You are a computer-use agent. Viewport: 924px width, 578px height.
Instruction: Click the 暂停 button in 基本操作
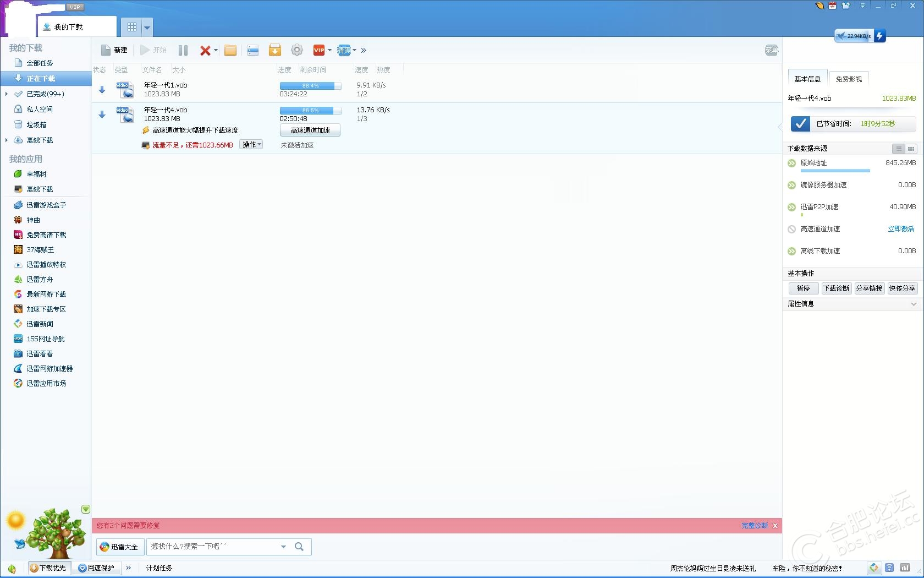[x=804, y=288]
